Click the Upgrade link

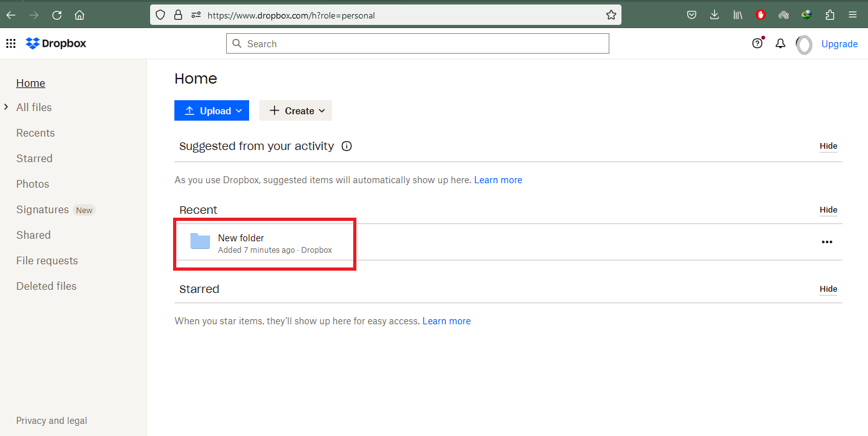click(x=839, y=44)
